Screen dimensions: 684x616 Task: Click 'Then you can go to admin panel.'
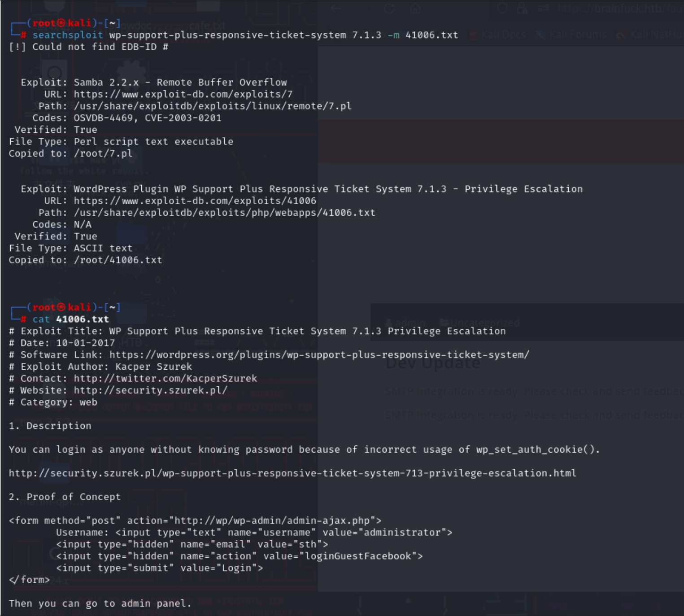tap(100, 603)
